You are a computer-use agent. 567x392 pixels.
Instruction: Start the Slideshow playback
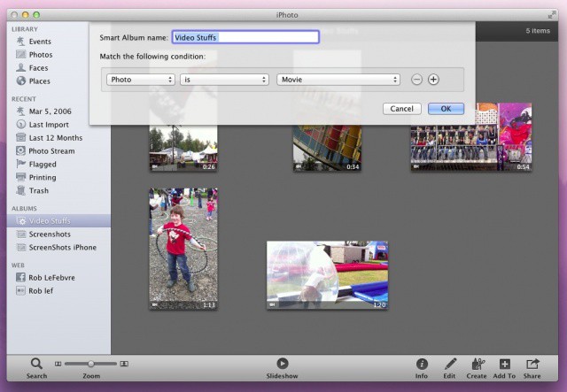tap(282, 364)
